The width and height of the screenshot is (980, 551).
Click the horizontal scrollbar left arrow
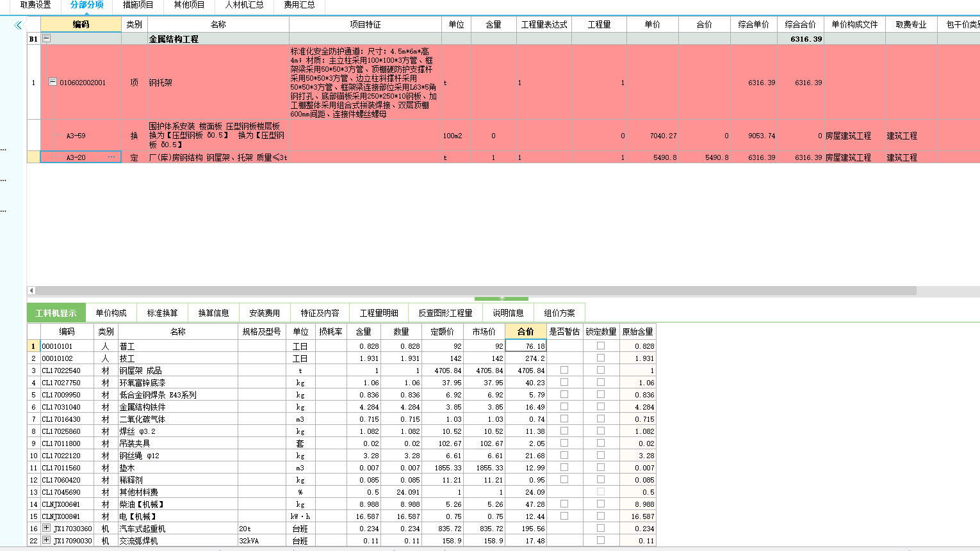click(31, 291)
